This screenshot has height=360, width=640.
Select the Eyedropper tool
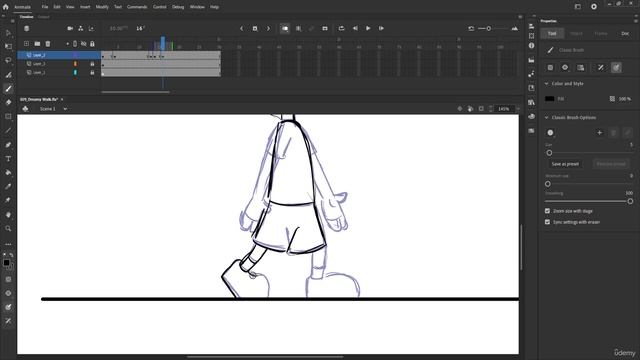click(8, 186)
